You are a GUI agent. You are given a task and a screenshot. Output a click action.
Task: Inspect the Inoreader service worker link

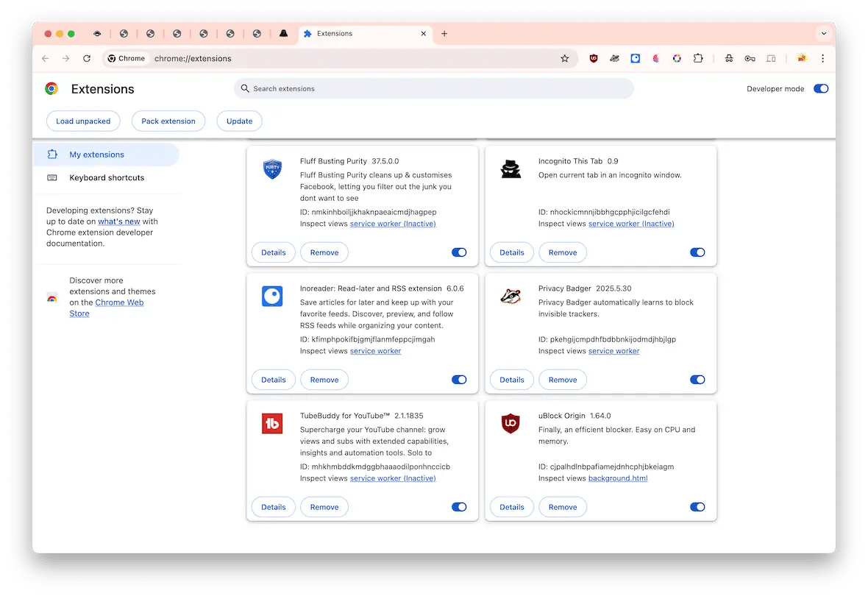(x=375, y=351)
